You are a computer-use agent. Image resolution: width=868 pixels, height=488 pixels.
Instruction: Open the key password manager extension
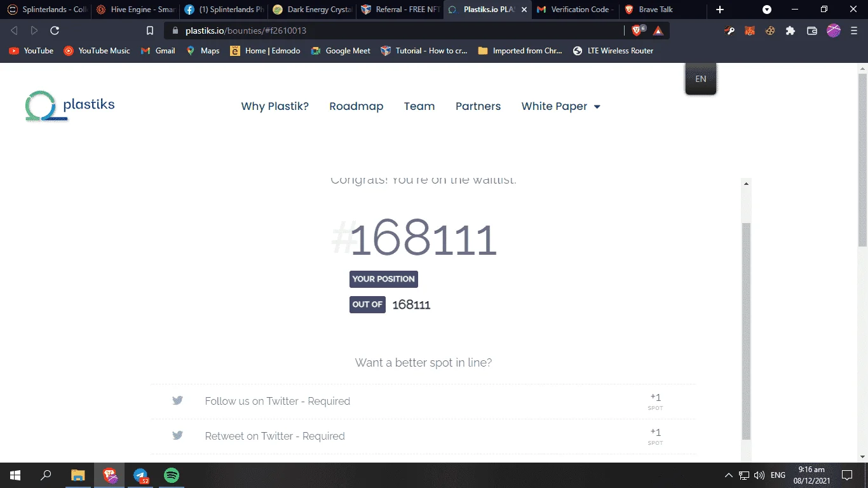(x=729, y=30)
